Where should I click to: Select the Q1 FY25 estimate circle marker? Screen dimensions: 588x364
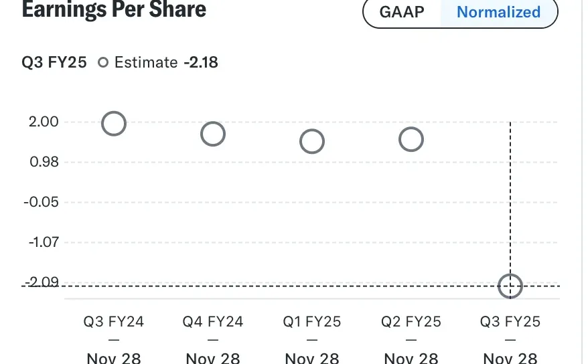(x=312, y=142)
